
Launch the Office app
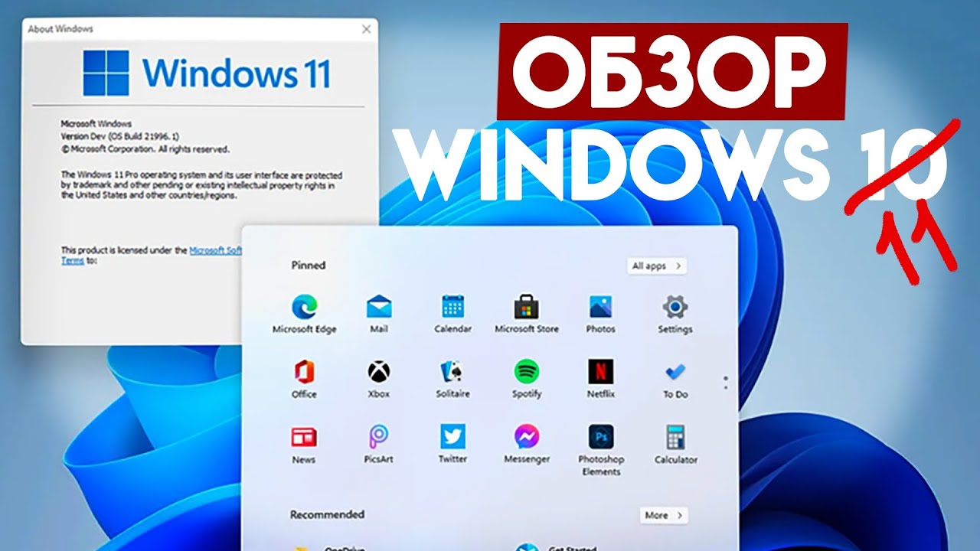pyautogui.click(x=304, y=380)
